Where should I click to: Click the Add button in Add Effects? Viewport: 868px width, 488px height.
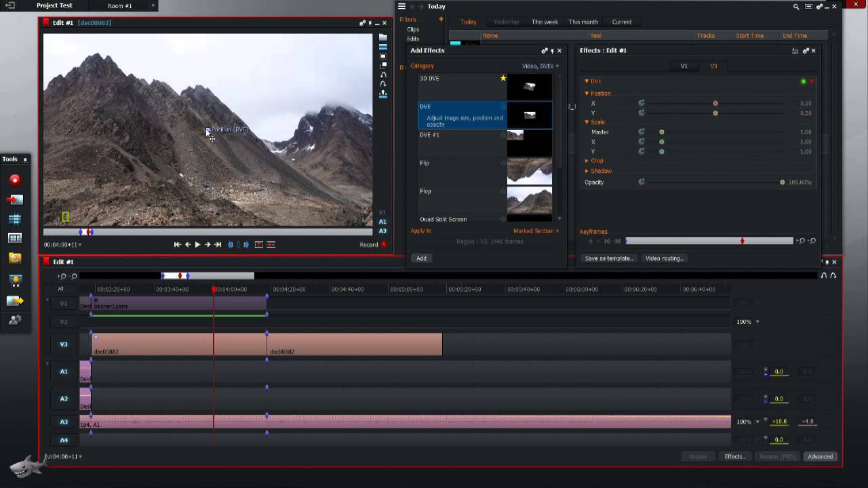(421, 258)
